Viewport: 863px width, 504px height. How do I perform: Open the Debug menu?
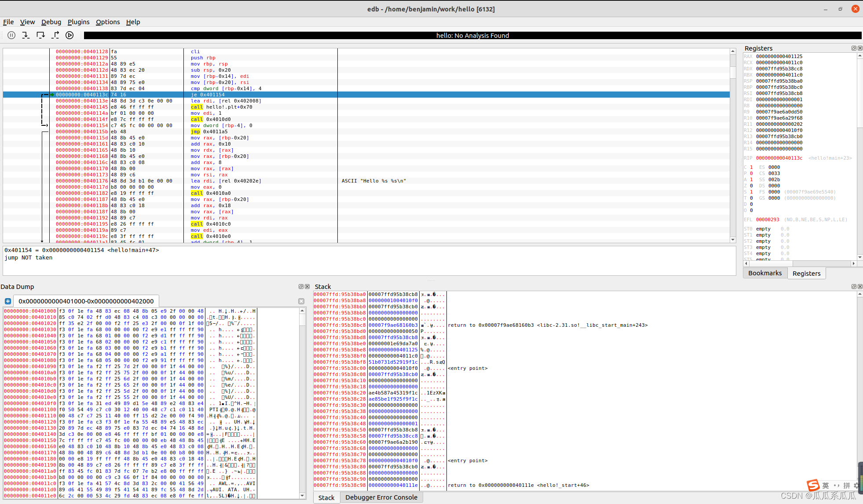[51, 22]
